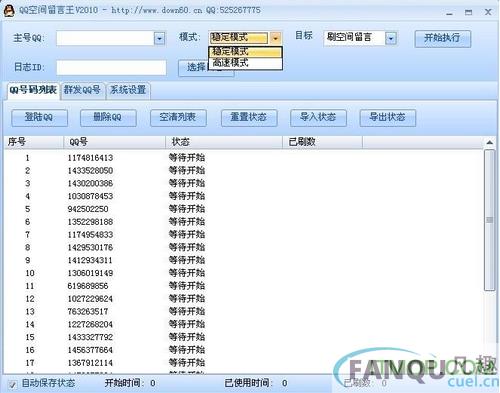Click the 开始执行 button
Viewport: 500px width, 393px height.
click(x=442, y=39)
